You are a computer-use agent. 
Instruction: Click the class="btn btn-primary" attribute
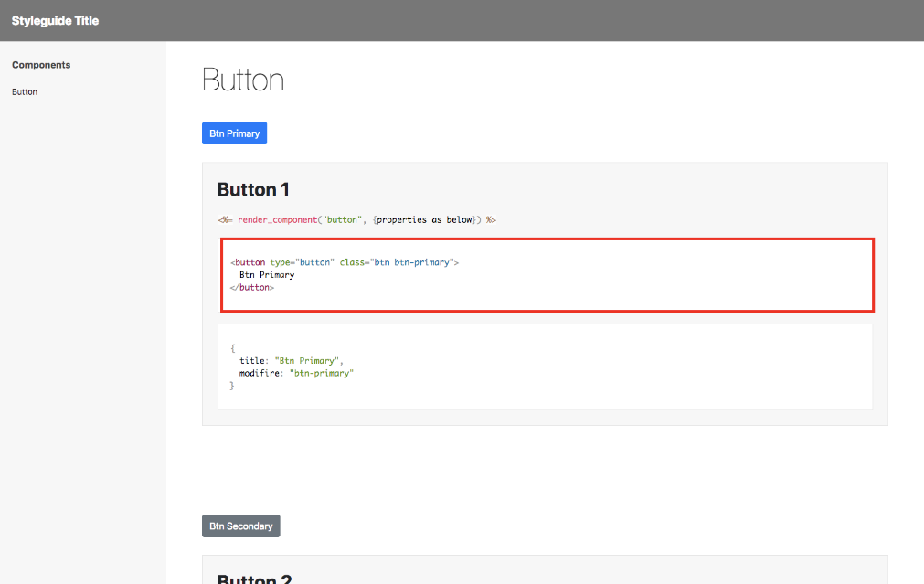[397, 262]
